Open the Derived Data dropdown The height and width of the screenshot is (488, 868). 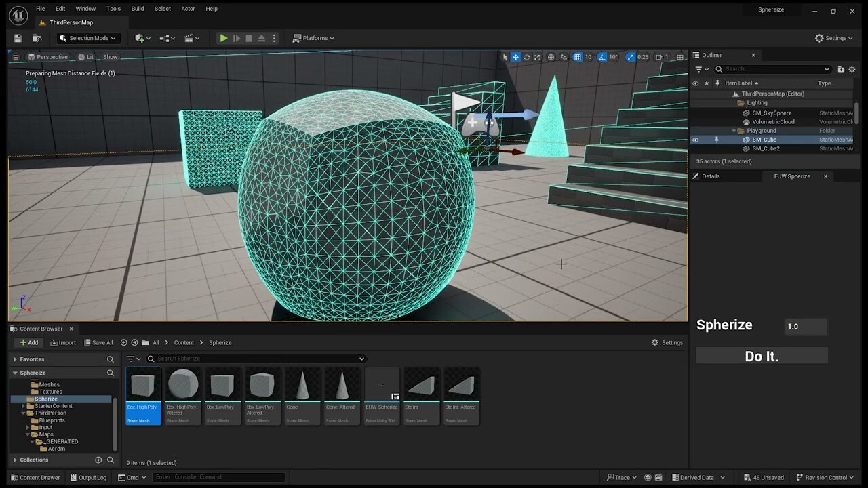(x=697, y=477)
